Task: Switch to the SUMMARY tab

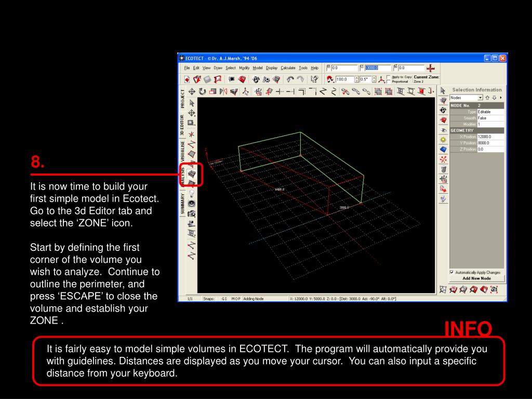Action: click(x=182, y=204)
